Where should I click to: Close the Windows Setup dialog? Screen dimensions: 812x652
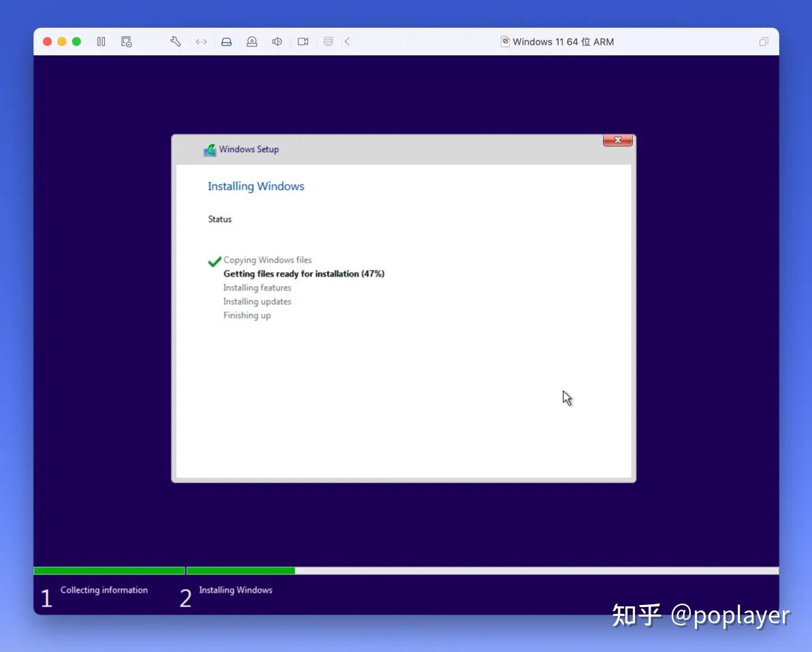(618, 140)
